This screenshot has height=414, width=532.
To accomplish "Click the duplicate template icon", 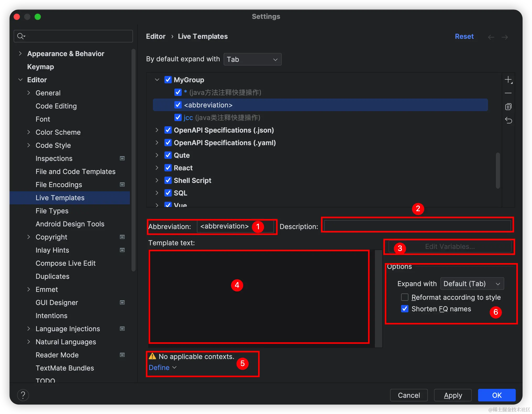I will (508, 107).
